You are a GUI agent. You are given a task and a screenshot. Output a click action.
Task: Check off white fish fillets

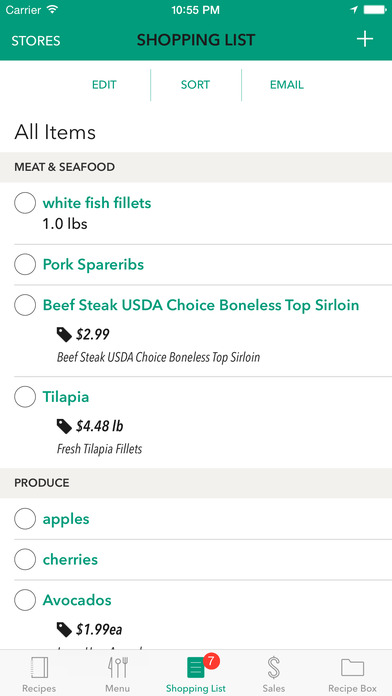coord(25,203)
